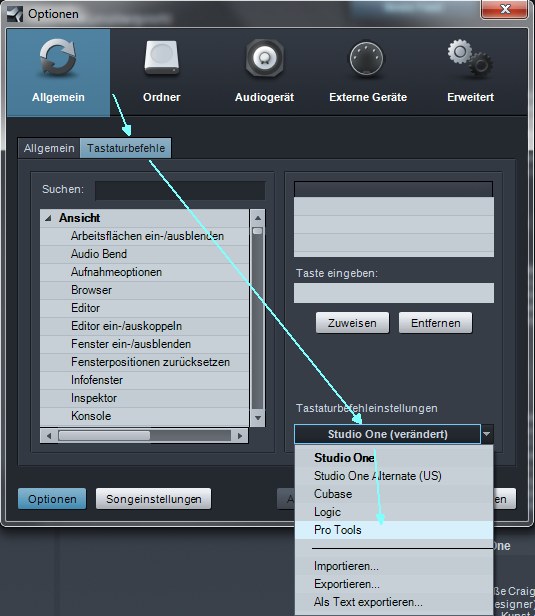Switch to the Tastaturbefehle tab
The width and height of the screenshot is (535, 616).
click(126, 148)
